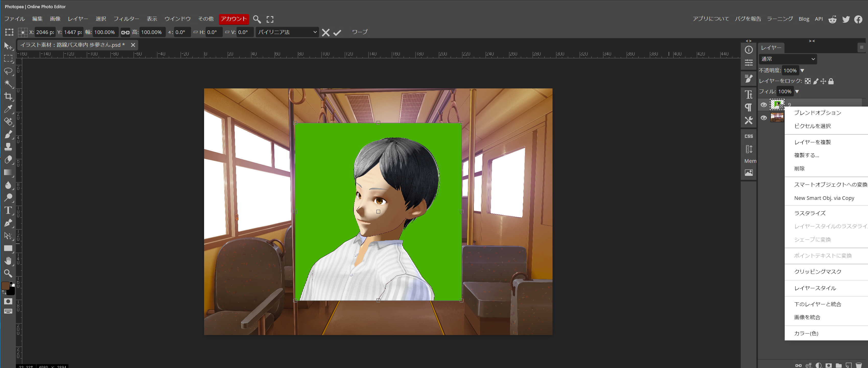Hide the top layer 9 visibility
Viewport: 868px width, 368px height.
pos(764,105)
